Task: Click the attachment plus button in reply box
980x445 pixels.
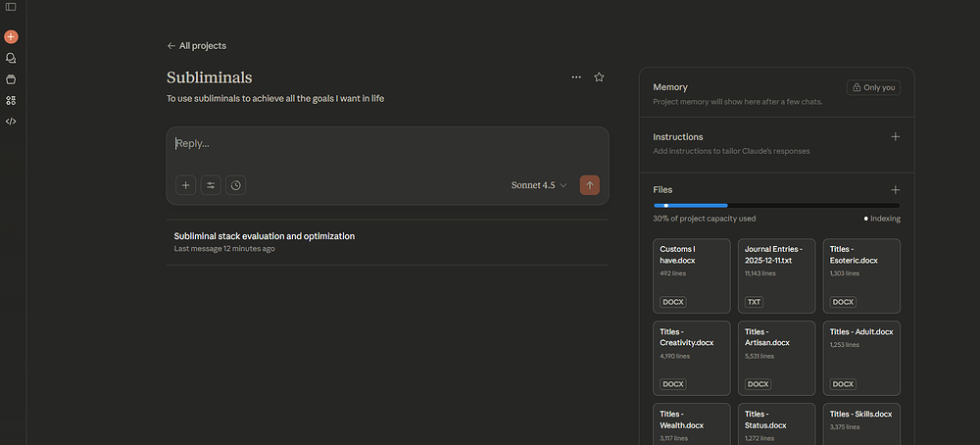Action: [x=186, y=185]
